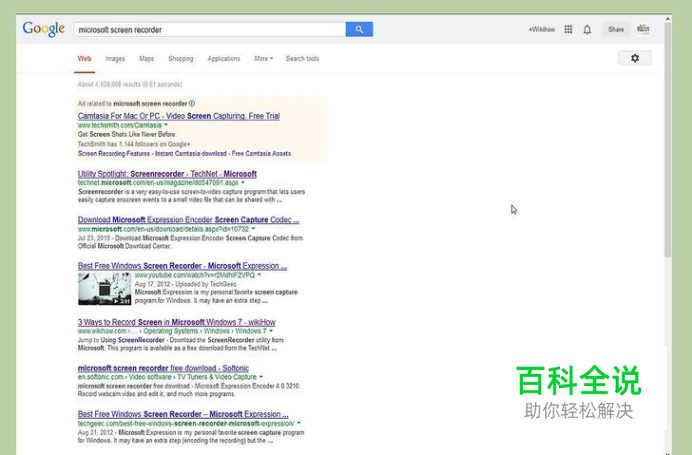Open the settings gear button
This screenshot has width=692, height=455.
click(635, 58)
